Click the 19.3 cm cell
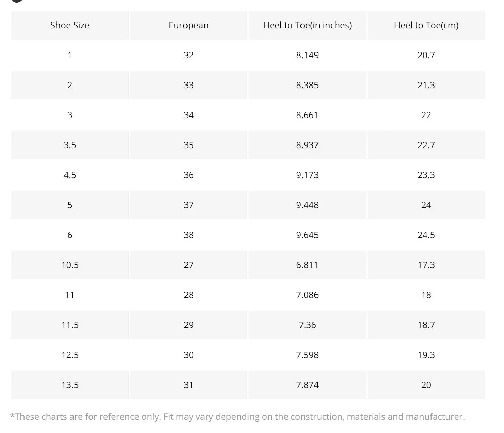Viewport: 504px width, 433px height. (426, 355)
